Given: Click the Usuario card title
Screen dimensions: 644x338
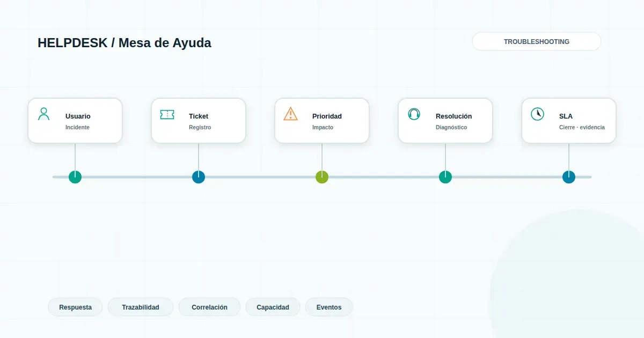Looking at the screenshot, I should point(78,116).
